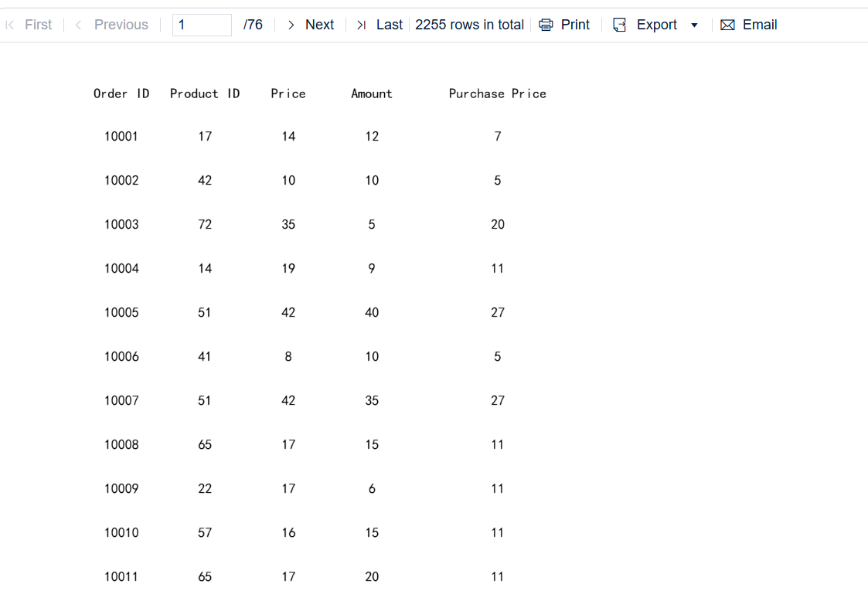Click Price 8 in order 10006
The image size is (868, 591).
tap(288, 356)
